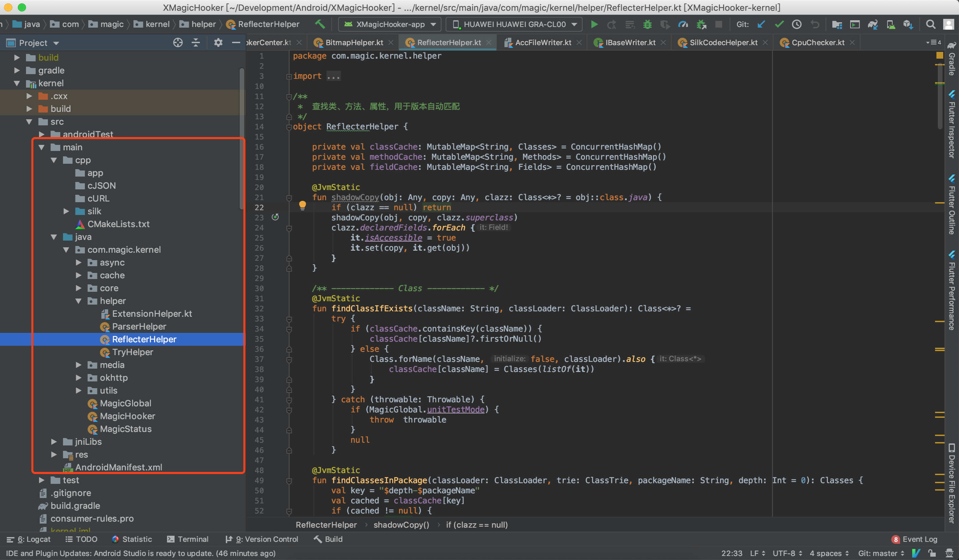Close the ReflecterHelper.kt tab
Image resolution: width=959 pixels, height=560 pixels.
tap(489, 42)
